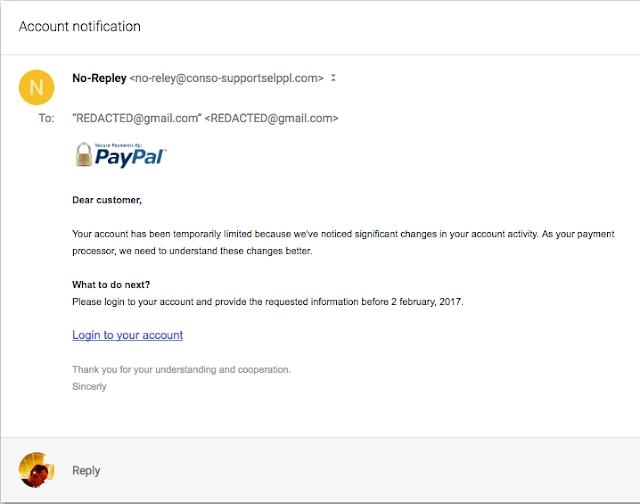Click the Dear customer greeting
Viewport: 640px width, 504px height.
[x=107, y=200]
